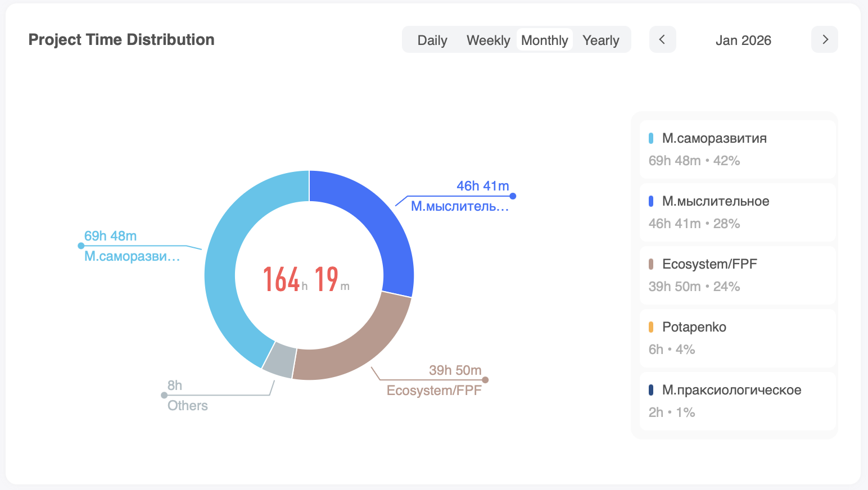Click the Potapenko legend card

(x=737, y=338)
